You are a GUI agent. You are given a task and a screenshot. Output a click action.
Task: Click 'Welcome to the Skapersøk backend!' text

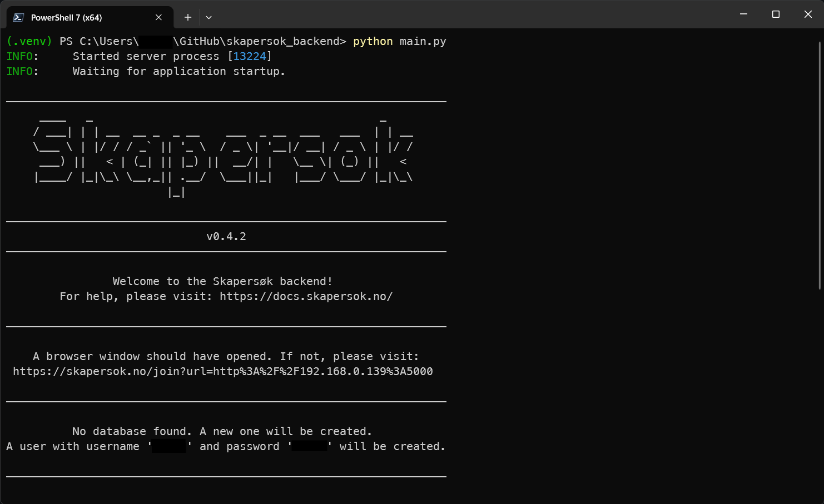222,282
